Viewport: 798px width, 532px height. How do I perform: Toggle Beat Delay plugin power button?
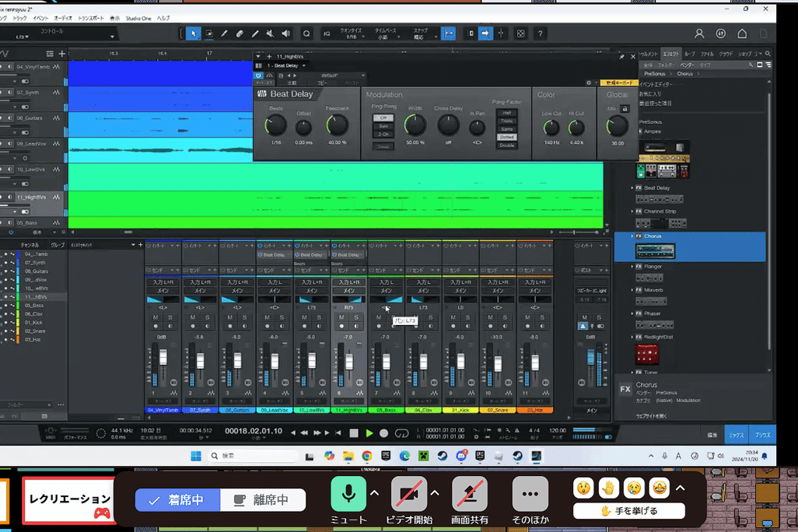258,75
